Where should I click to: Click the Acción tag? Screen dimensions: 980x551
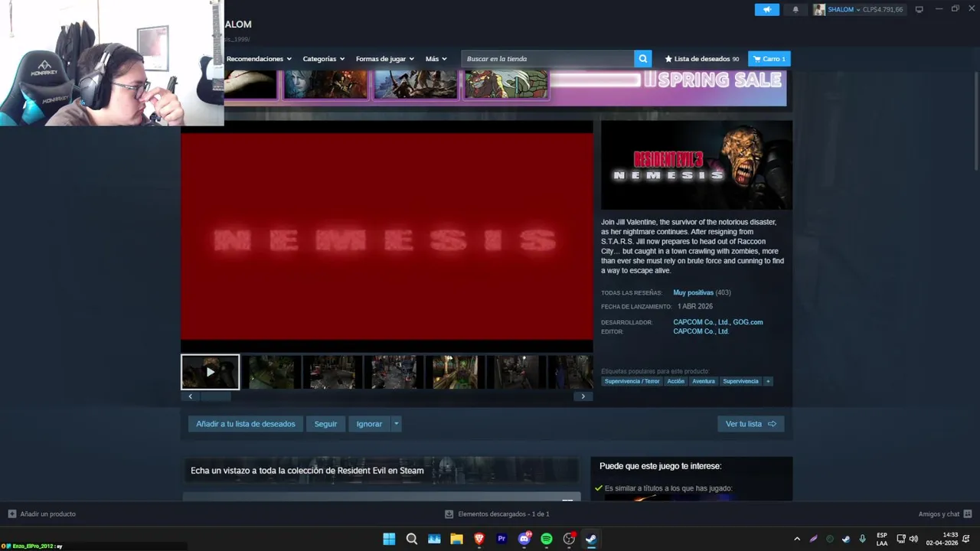tap(676, 381)
